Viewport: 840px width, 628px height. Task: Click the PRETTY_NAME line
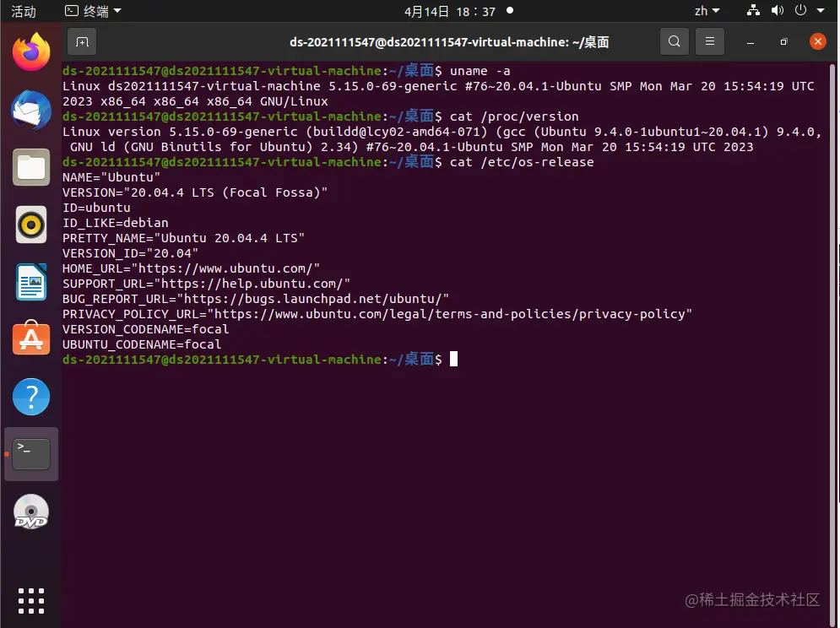[x=183, y=238]
